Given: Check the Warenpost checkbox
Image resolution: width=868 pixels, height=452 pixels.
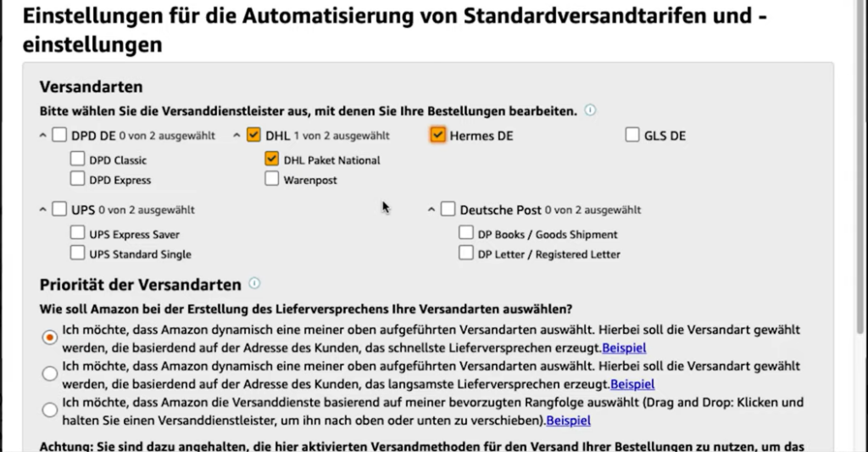Looking at the screenshot, I should click(x=272, y=178).
